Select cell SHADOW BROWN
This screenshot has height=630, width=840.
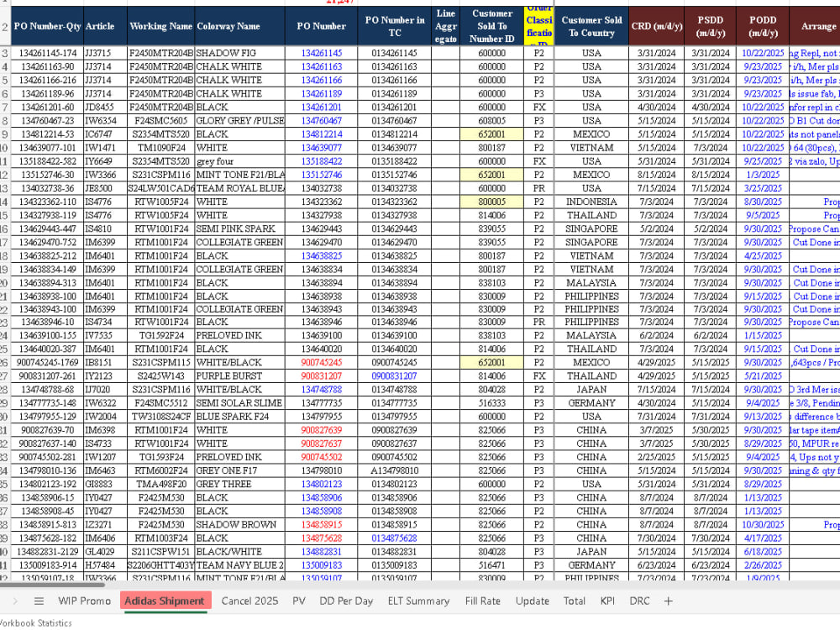point(240,524)
